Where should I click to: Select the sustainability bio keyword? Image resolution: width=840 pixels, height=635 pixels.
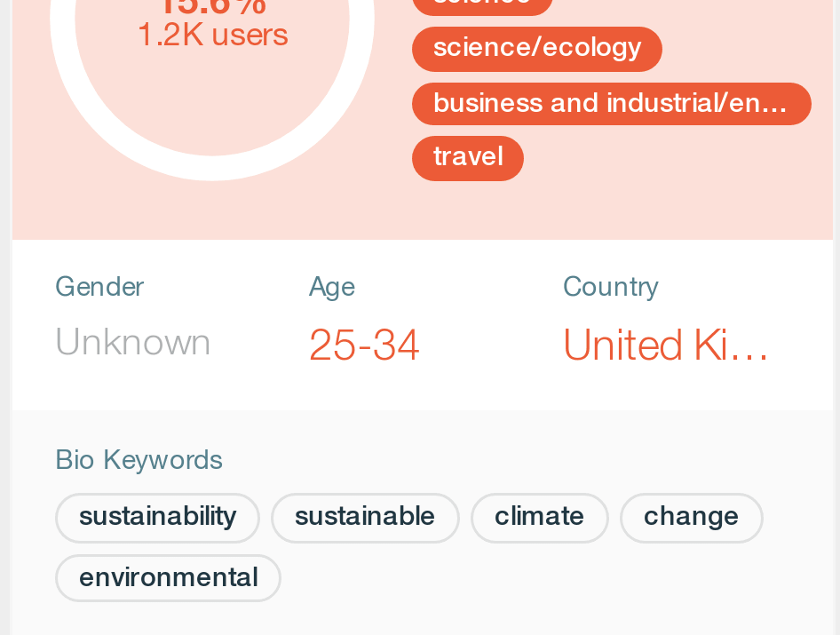click(157, 518)
